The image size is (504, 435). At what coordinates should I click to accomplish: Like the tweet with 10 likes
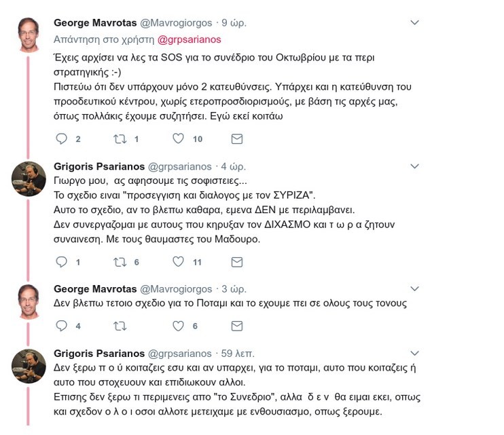click(178, 138)
